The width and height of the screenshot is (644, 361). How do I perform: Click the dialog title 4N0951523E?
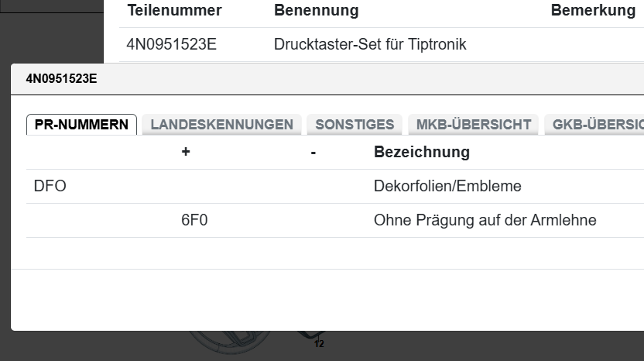tap(61, 79)
